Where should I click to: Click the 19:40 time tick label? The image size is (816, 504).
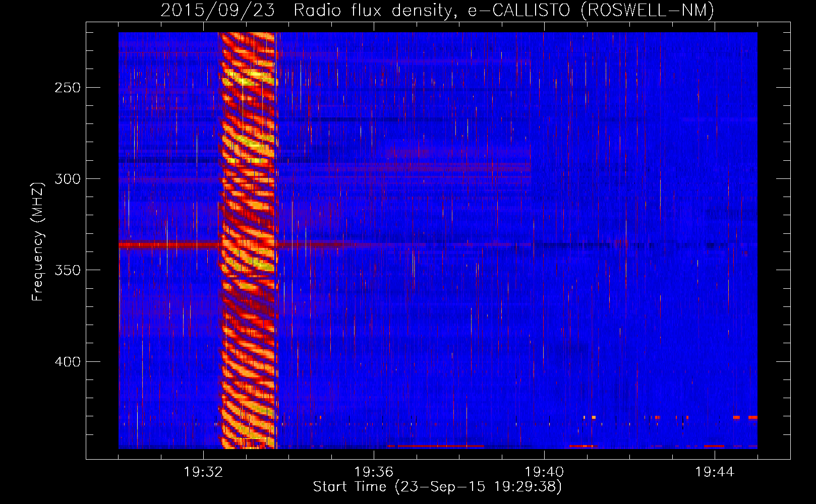point(544,472)
